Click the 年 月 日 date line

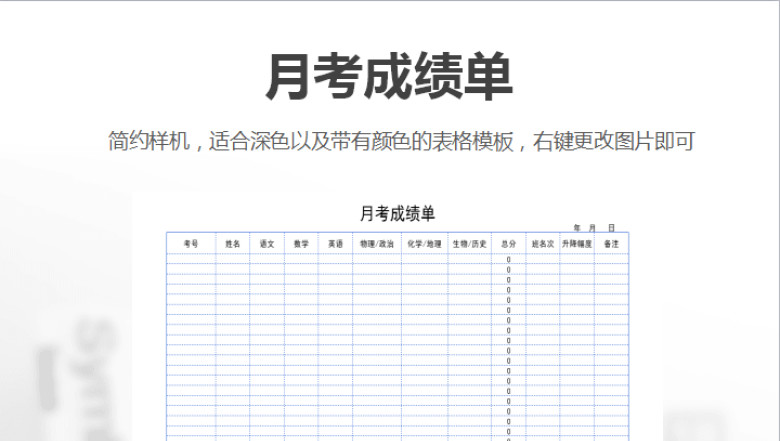(x=594, y=228)
